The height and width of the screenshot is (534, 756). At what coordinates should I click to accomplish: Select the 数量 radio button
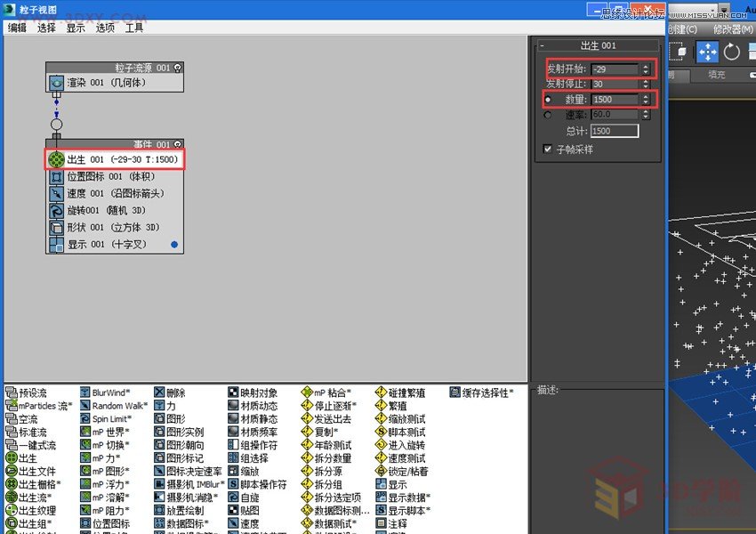pos(547,100)
